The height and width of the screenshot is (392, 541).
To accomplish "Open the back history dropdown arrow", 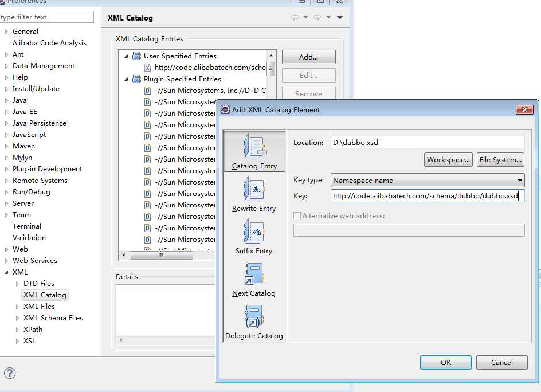I will click(305, 17).
